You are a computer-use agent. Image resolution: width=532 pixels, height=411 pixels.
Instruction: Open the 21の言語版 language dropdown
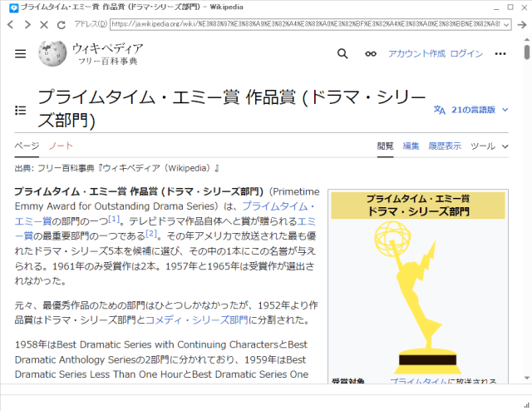pos(471,110)
